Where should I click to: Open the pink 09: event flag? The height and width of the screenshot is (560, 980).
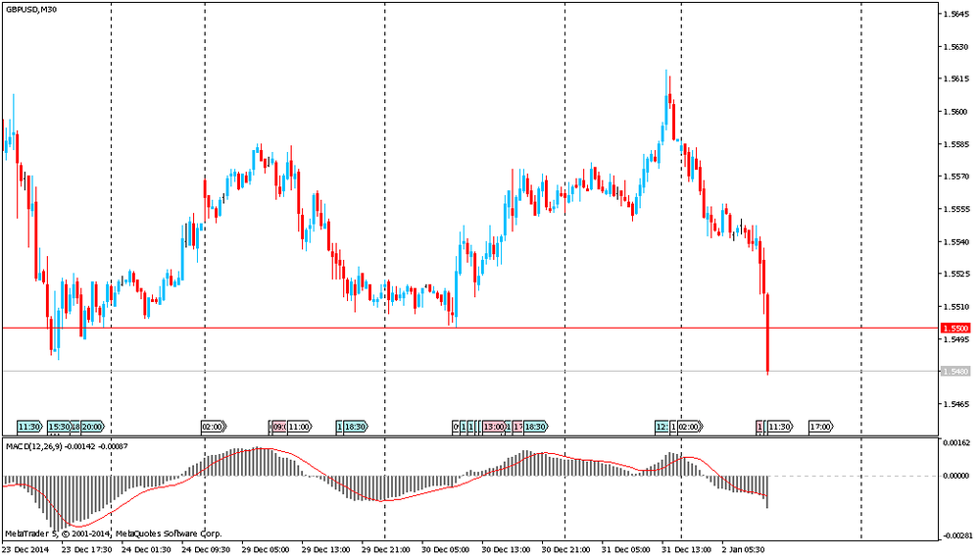coord(277,427)
